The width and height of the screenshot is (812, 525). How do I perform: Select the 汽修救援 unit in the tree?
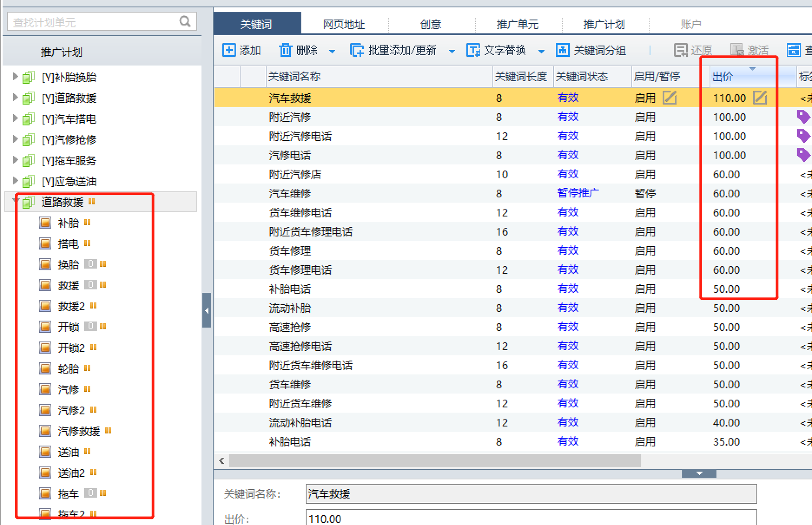click(79, 431)
